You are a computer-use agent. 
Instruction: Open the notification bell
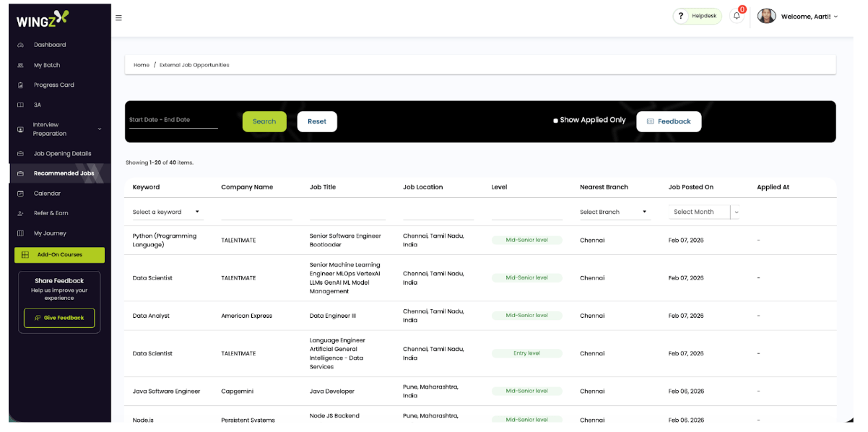tap(737, 16)
